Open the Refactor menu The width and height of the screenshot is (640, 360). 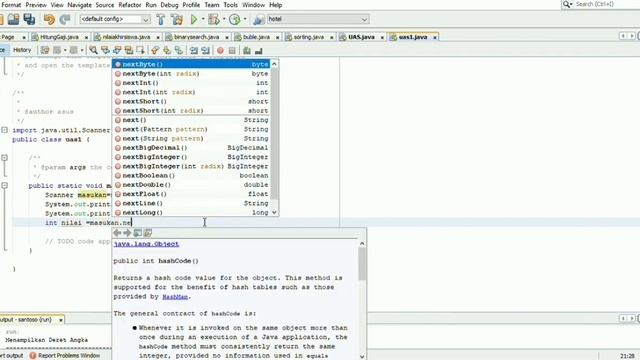(x=130, y=5)
